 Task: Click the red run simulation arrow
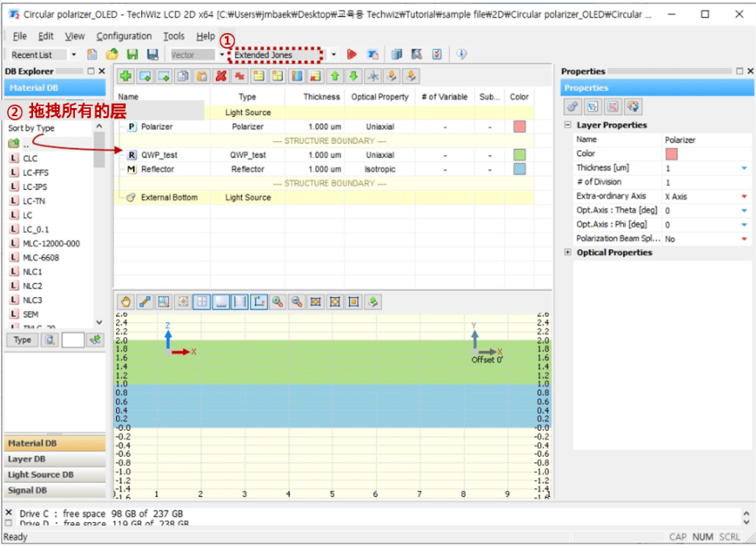click(x=351, y=54)
